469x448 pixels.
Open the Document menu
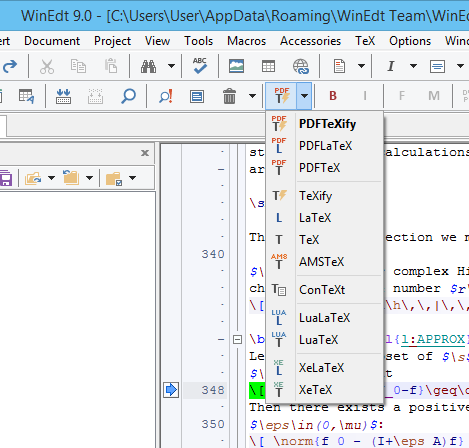coord(52,41)
